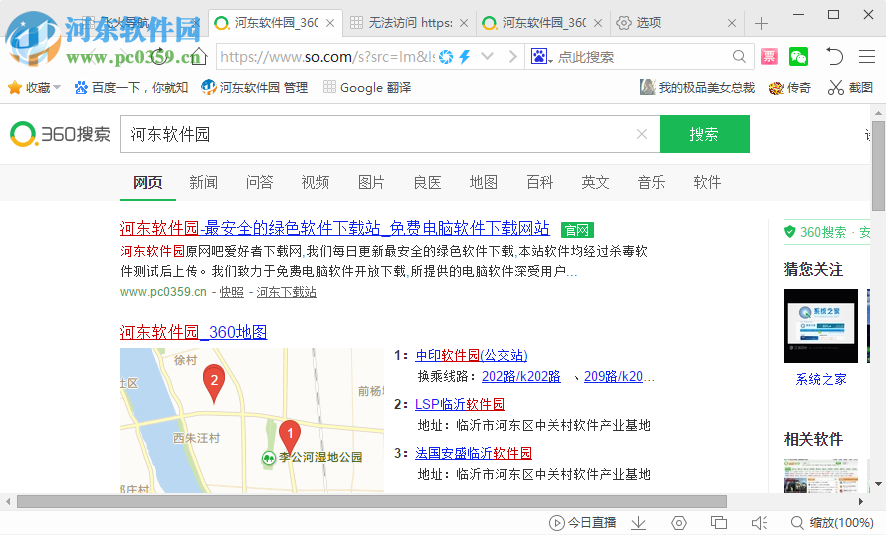Open Baidu search engine selector dropdown
Viewport: 886px width, 535px height.
click(x=541, y=56)
